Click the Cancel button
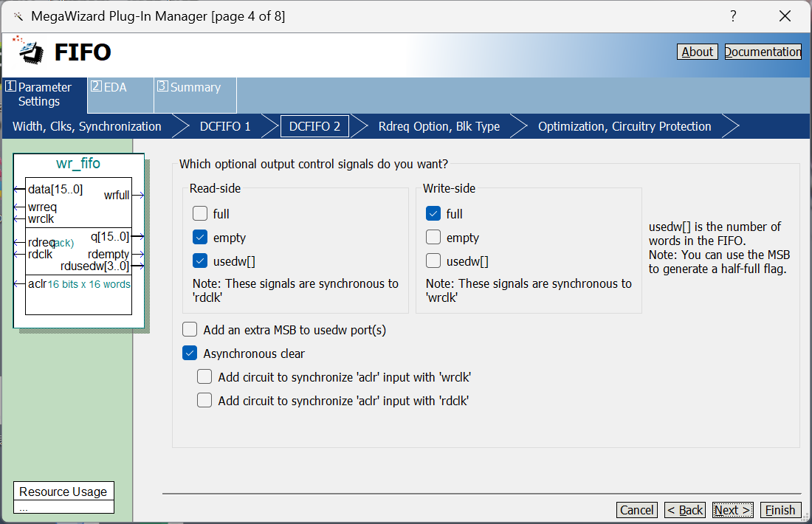Viewport: 812px width, 524px height. [x=636, y=510]
